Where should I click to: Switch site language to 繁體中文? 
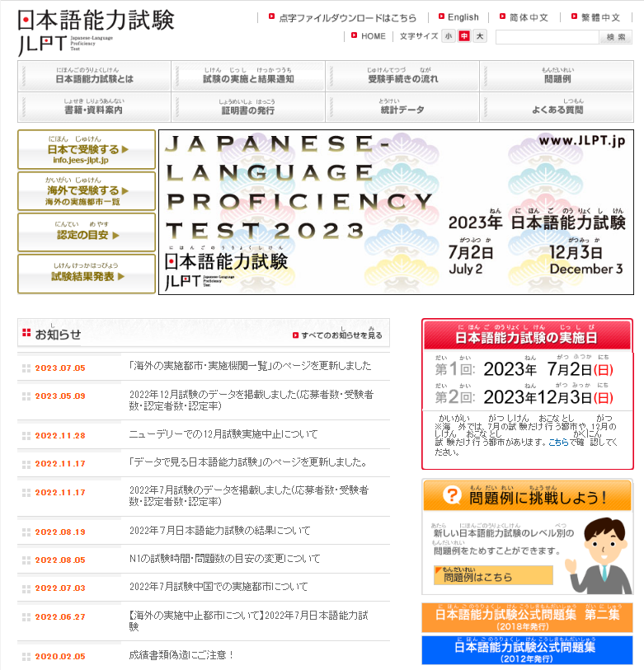600,17
